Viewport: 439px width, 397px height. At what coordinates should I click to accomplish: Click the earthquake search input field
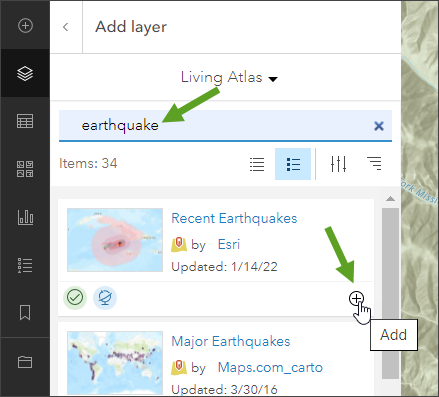tap(225, 126)
